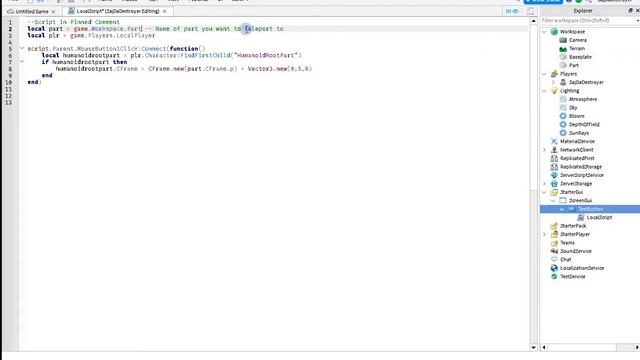
Task: Click the Camera icon in Explorer
Action: click(563, 40)
